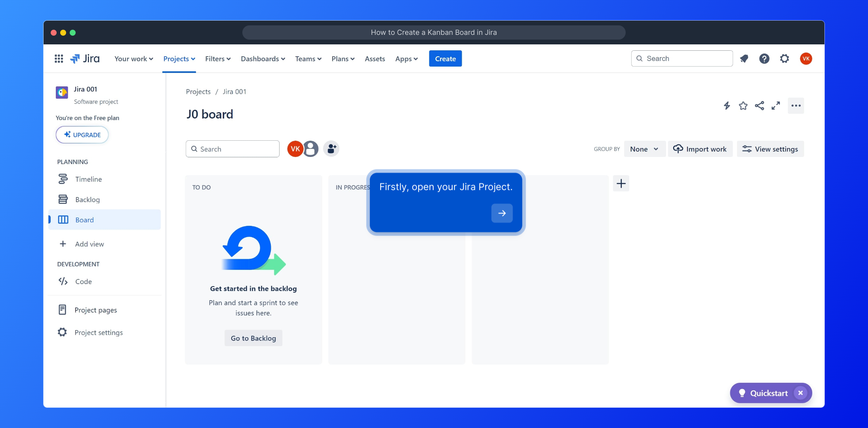Open the Your work dropdown menu
Viewport: 868px width, 428px height.
pyautogui.click(x=133, y=59)
